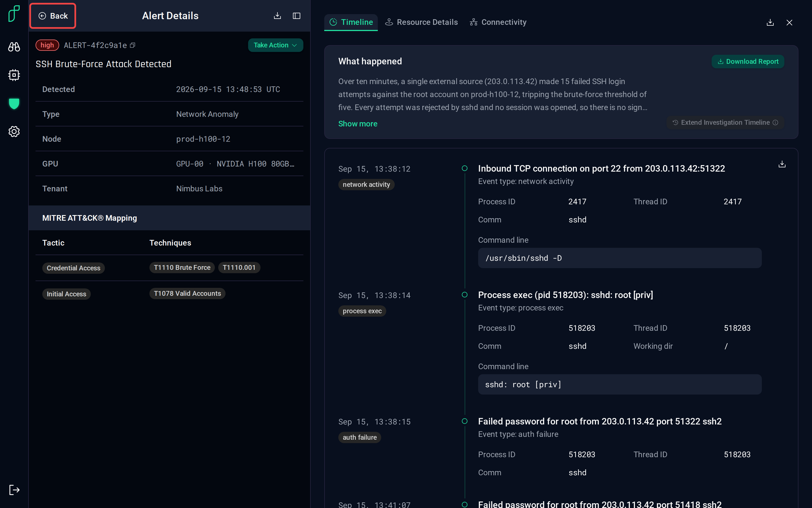Click the /usr/sbin/sshd -D command line
This screenshot has height=508, width=812.
[620, 258]
